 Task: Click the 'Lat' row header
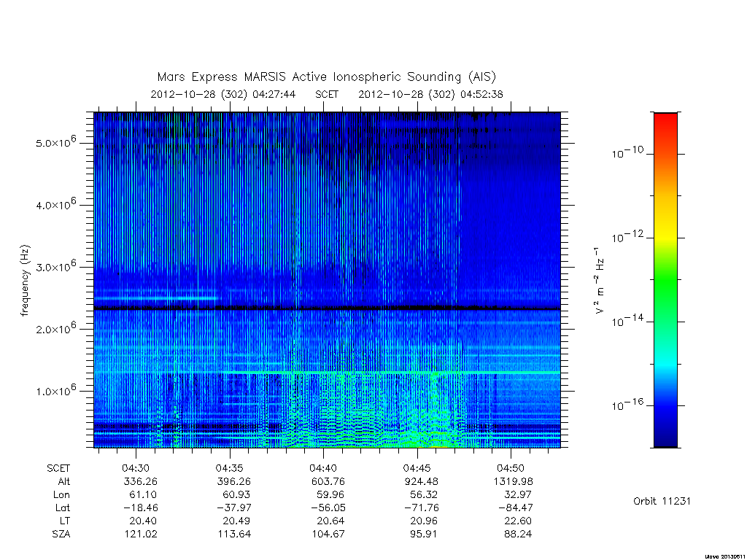(63, 507)
